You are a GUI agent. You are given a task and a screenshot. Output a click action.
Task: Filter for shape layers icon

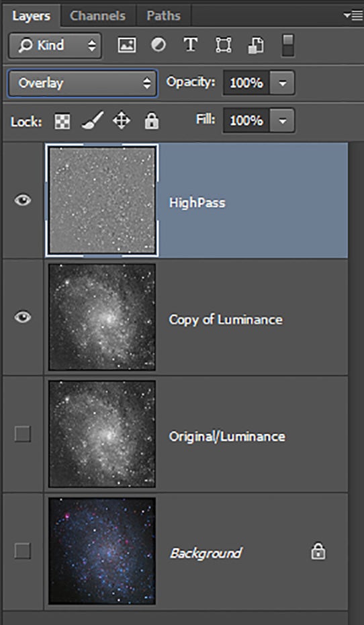pos(224,45)
